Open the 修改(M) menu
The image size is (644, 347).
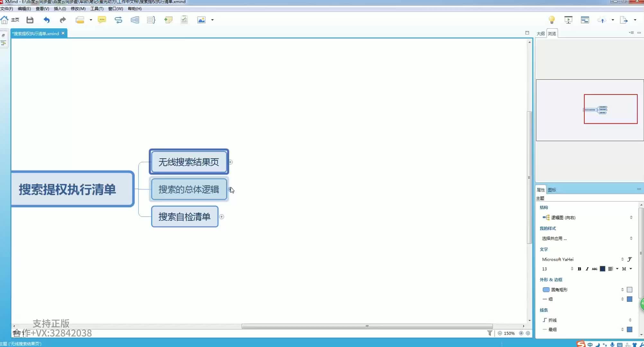[x=78, y=9]
